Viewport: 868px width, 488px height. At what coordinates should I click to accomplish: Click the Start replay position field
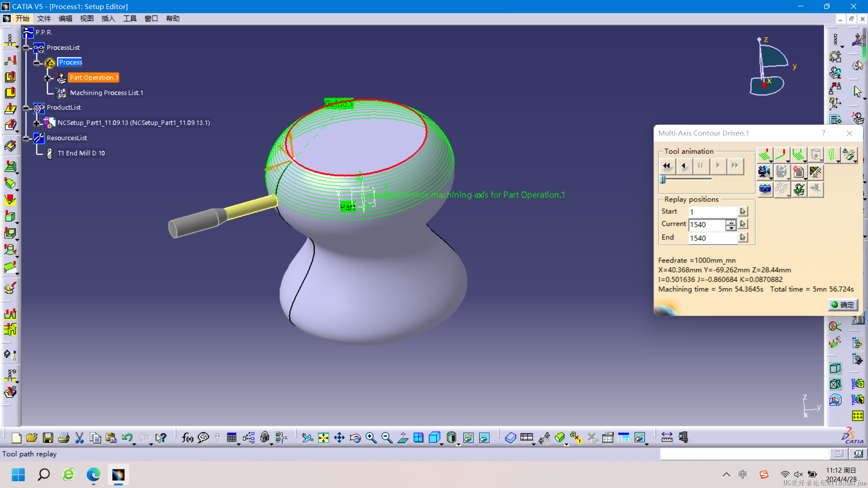[x=713, y=212]
